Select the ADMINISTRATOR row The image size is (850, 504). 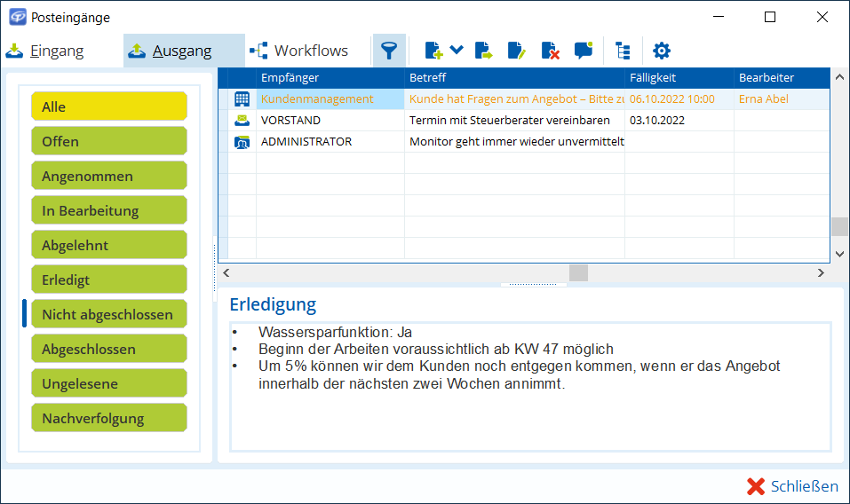pos(306,142)
